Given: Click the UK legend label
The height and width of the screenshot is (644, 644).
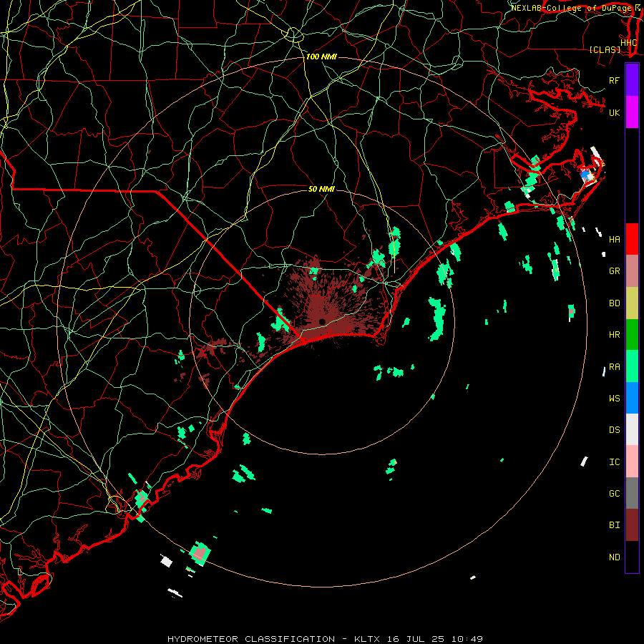Looking at the screenshot, I should coord(614,112).
